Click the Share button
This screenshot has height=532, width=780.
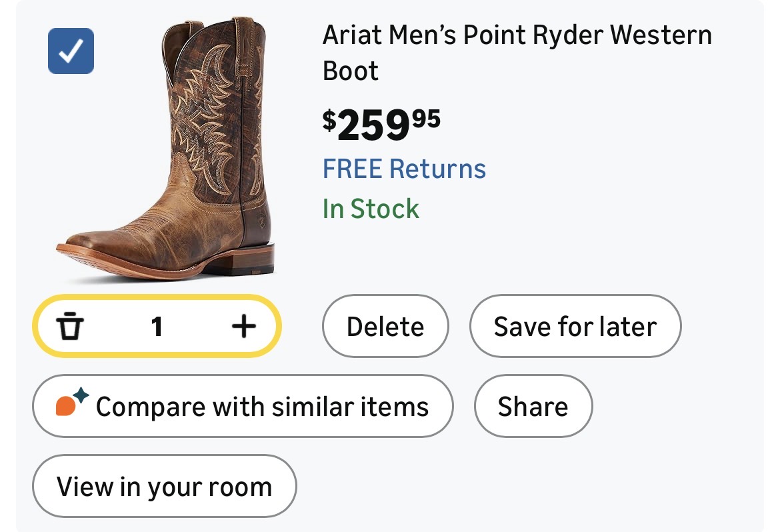533,407
